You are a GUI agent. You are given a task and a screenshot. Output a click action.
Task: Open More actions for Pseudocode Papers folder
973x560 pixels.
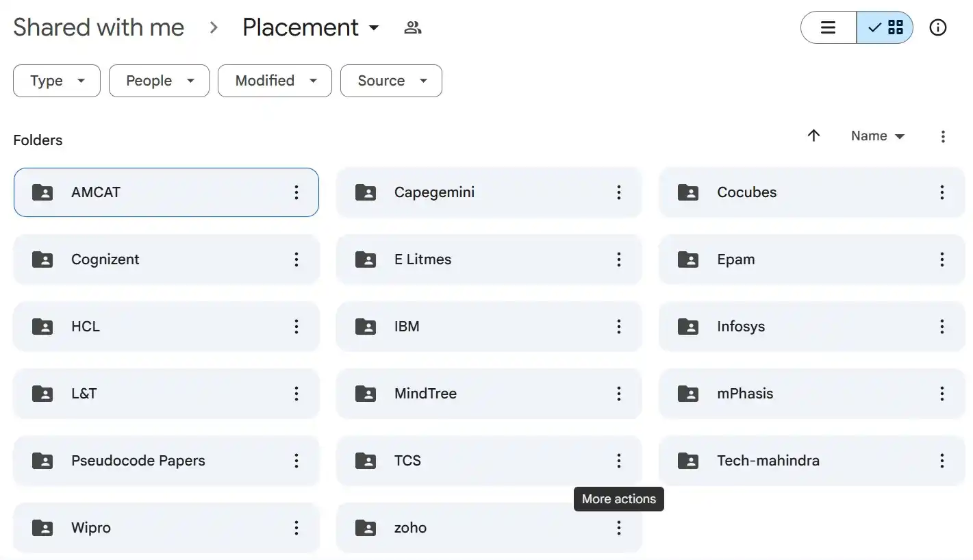point(296,461)
